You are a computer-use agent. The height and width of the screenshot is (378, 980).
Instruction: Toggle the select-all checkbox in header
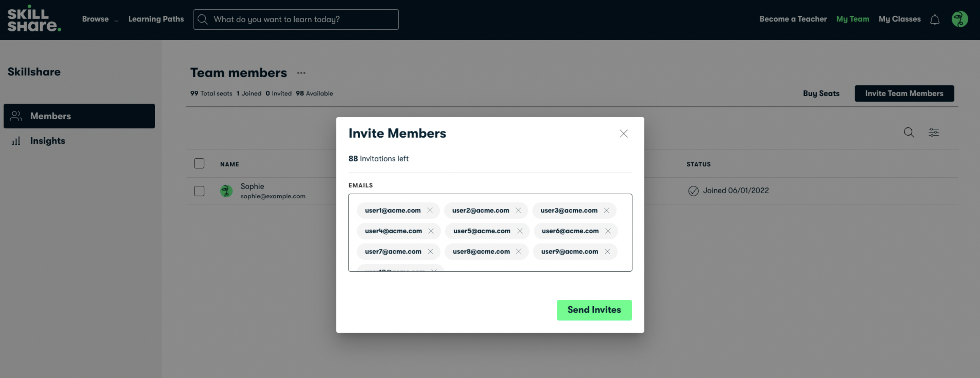point(199,163)
